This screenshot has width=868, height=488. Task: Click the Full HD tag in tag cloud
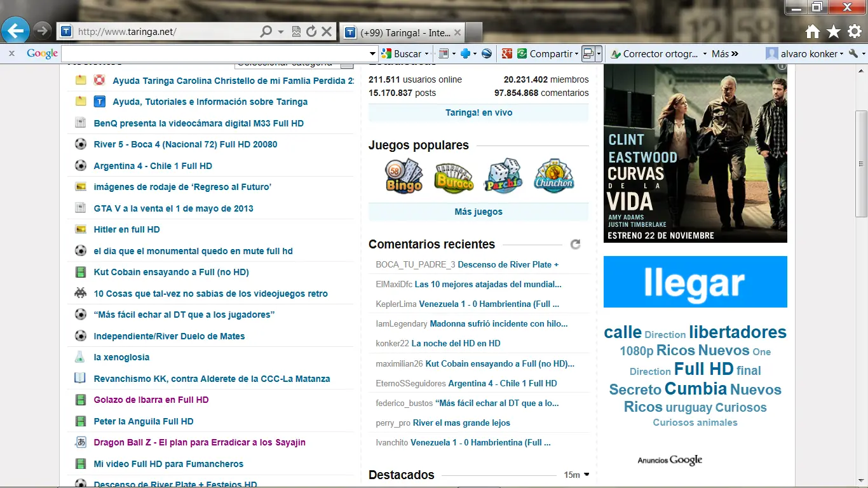[704, 369]
